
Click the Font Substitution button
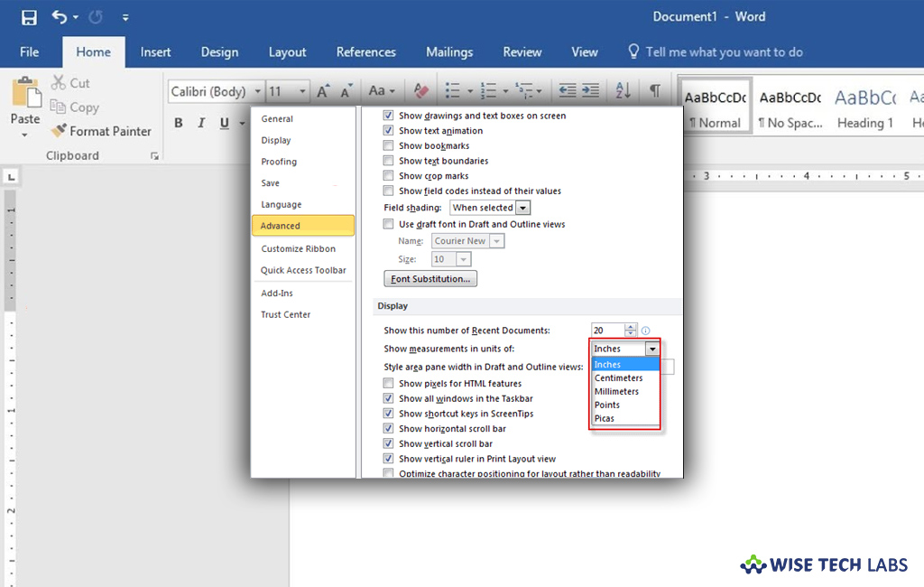point(430,278)
